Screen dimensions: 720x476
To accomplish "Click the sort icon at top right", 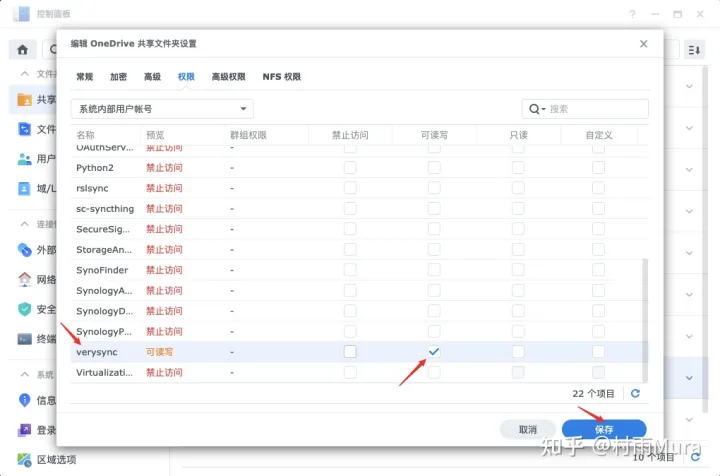I will [x=694, y=49].
